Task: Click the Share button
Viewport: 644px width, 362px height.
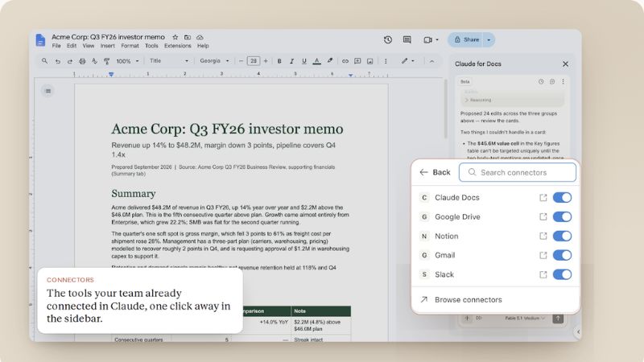Action: click(466, 39)
